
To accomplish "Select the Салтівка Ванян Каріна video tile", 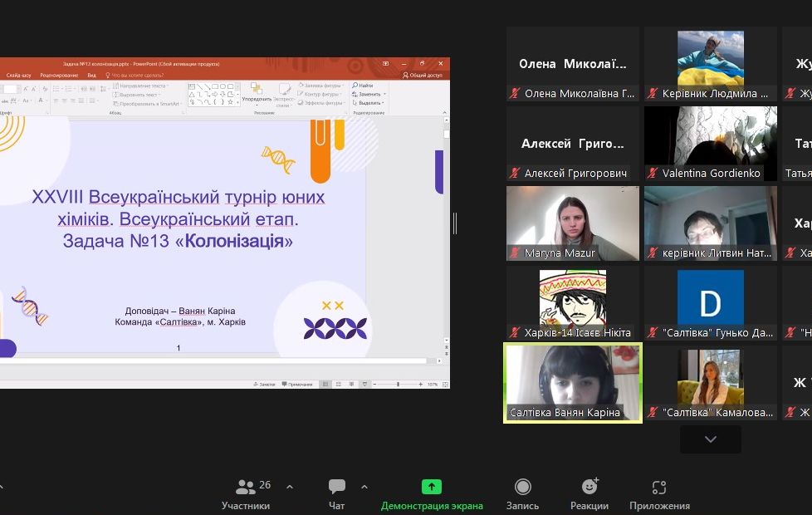I will pos(573,383).
